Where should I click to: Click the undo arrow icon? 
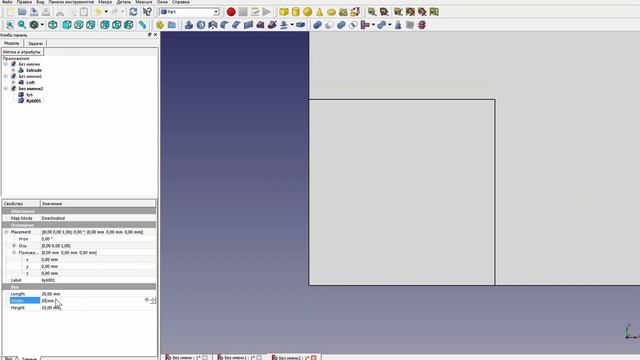pyautogui.click(x=98, y=12)
